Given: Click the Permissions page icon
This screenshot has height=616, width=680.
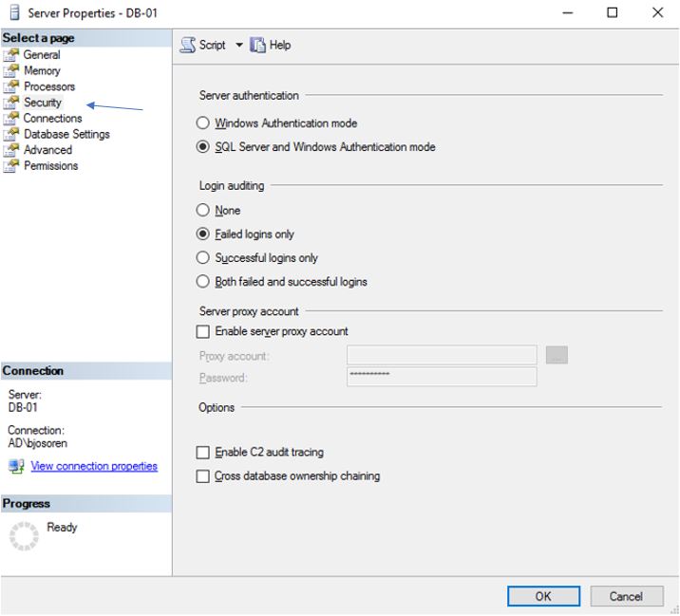Looking at the screenshot, I should (11, 166).
